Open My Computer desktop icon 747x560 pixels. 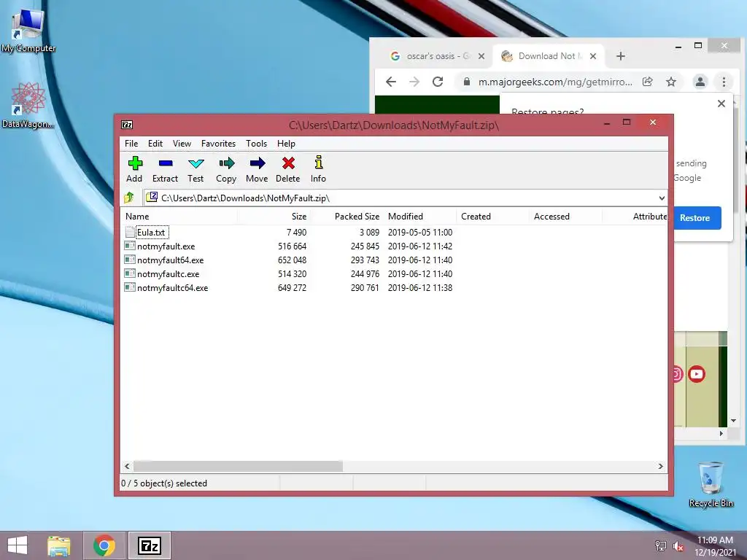point(28,31)
